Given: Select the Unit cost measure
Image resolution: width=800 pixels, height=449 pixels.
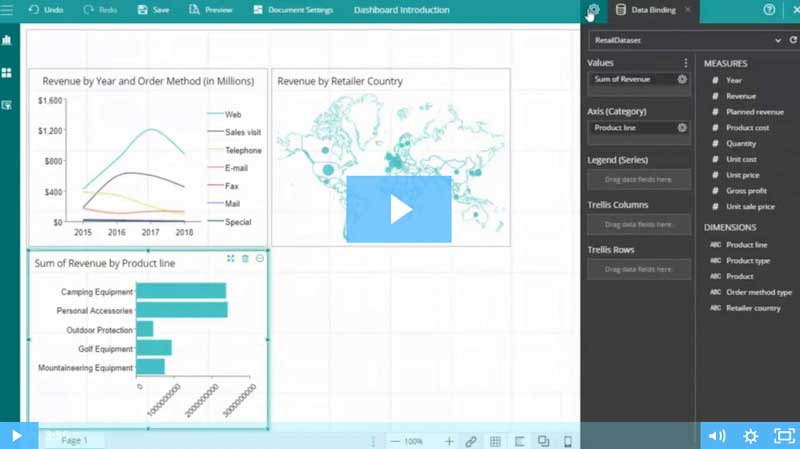Looking at the screenshot, I should coord(741,159).
